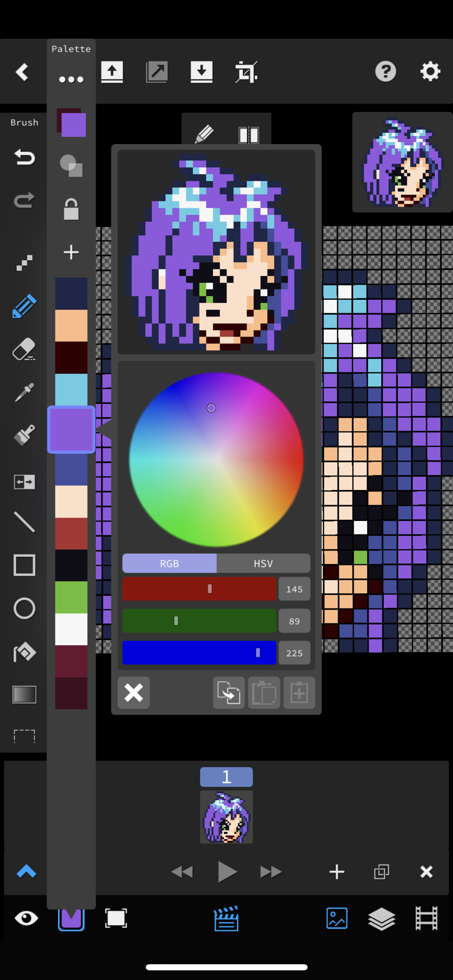453x980 pixels.
Task: Edit the red value field 145
Action: 294,589
